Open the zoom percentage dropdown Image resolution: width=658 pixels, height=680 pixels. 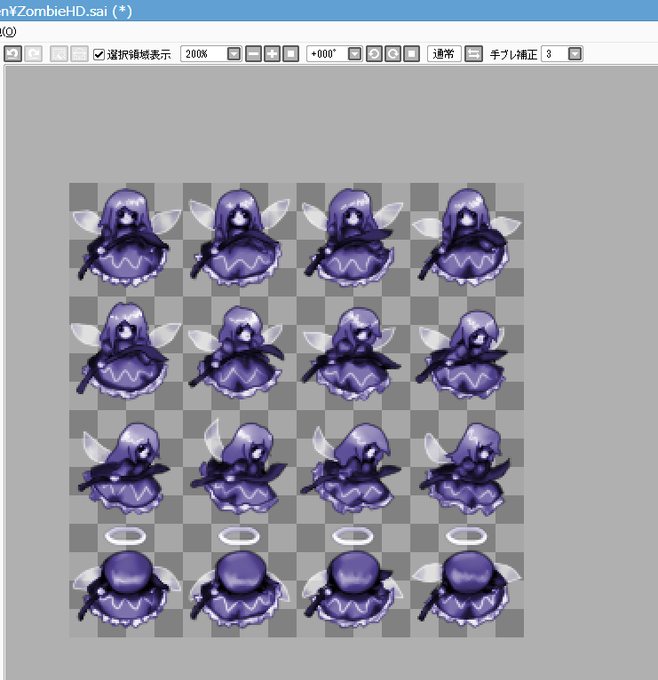click(234, 54)
